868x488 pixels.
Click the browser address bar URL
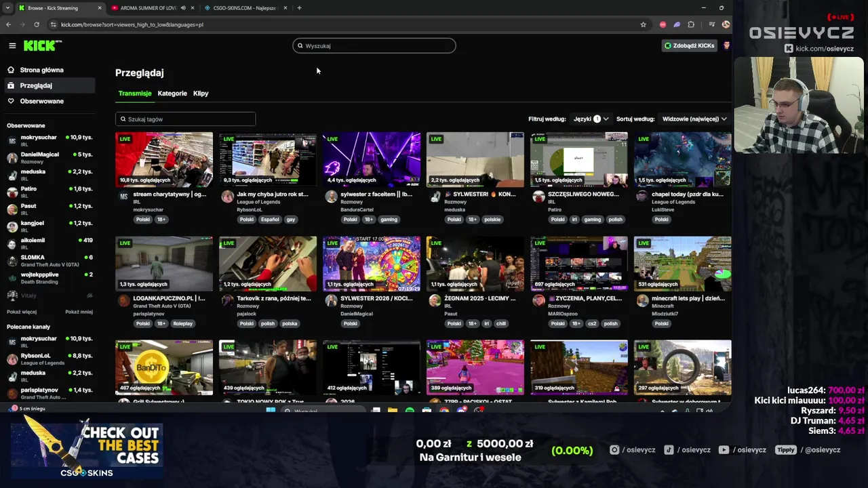pos(132,24)
